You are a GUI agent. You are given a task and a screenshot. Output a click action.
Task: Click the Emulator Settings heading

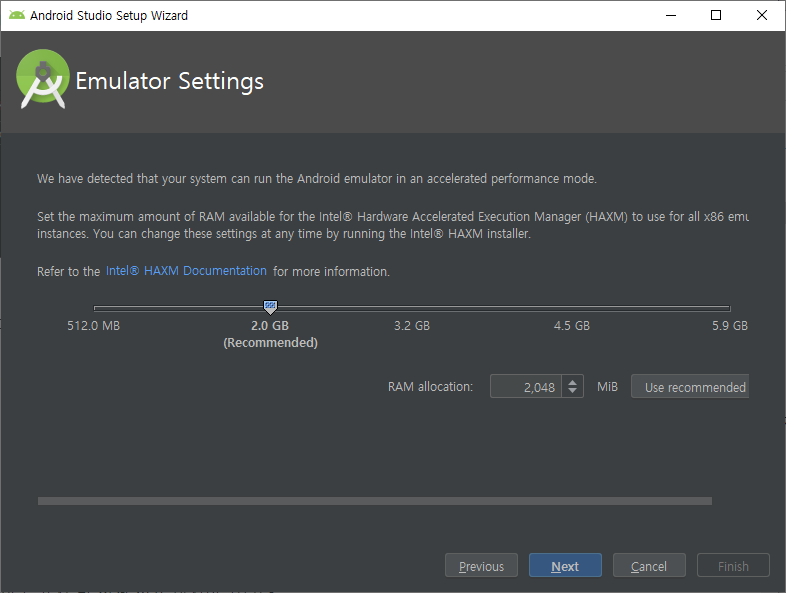(x=169, y=81)
